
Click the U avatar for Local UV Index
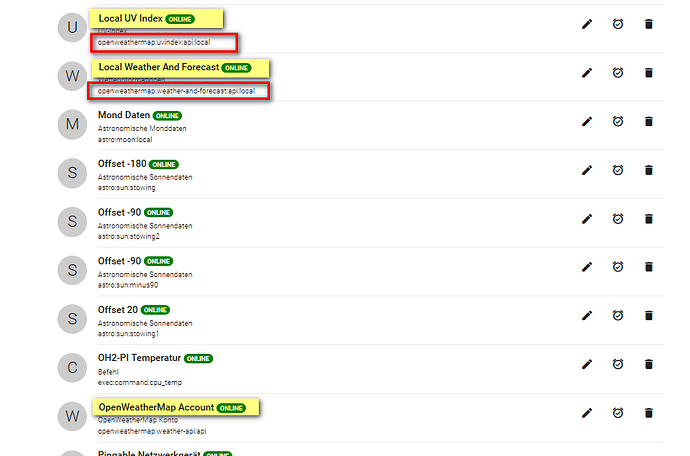[x=72, y=28]
